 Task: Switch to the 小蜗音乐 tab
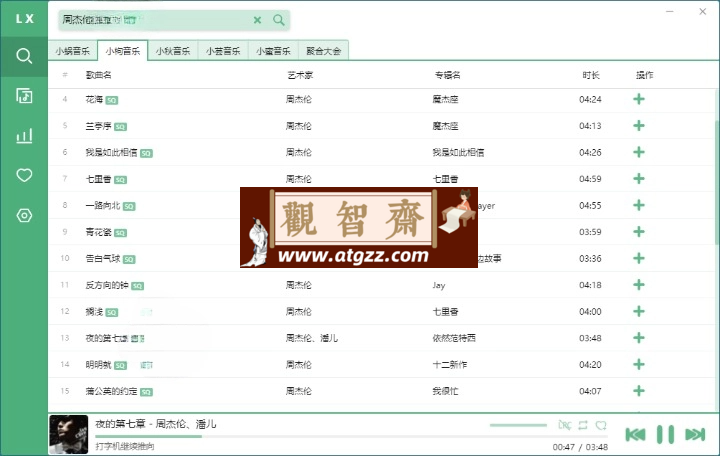pos(73,51)
